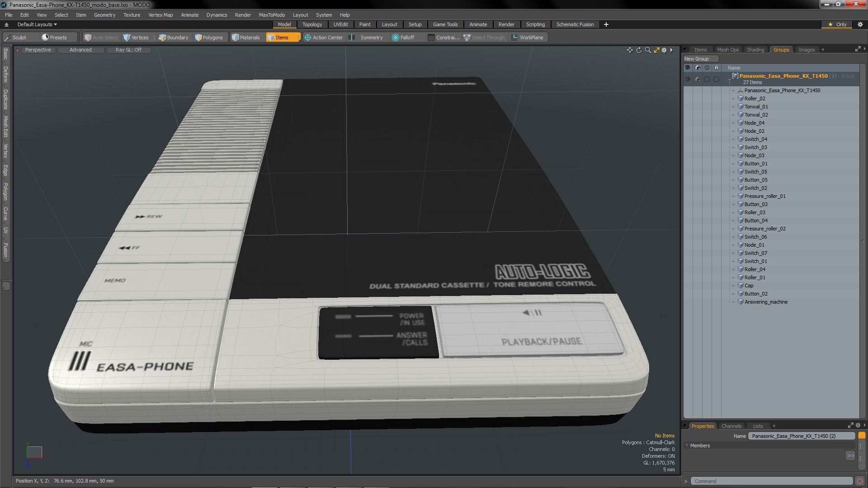The image size is (868, 488).
Task: Open the WorkPlane options
Action: 528,38
